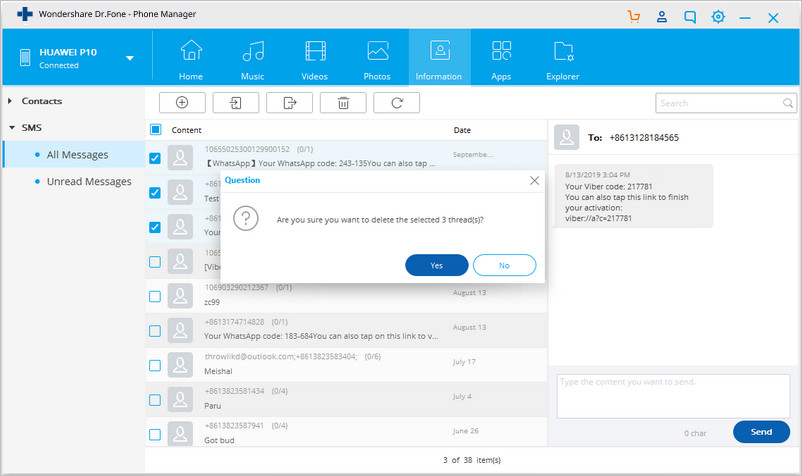The width and height of the screenshot is (802, 476).
Task: Click the export messages icon
Action: click(x=289, y=103)
